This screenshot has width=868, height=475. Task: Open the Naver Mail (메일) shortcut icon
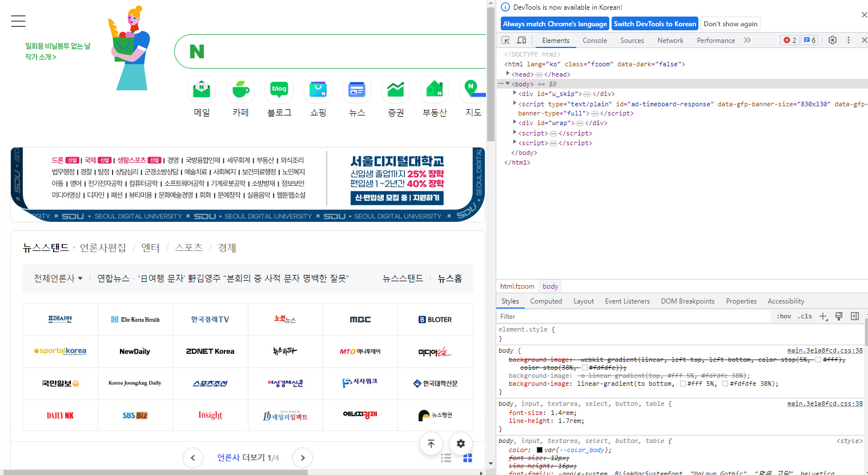202,90
